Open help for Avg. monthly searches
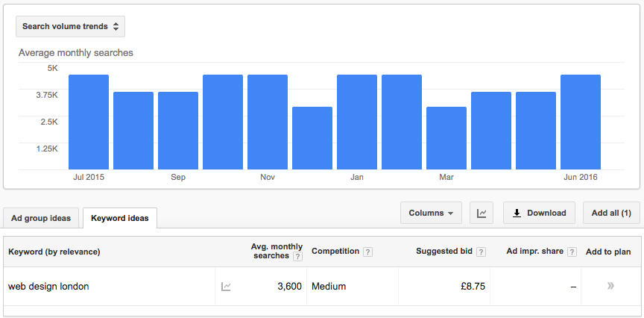This screenshot has height=318, width=644. point(297,257)
